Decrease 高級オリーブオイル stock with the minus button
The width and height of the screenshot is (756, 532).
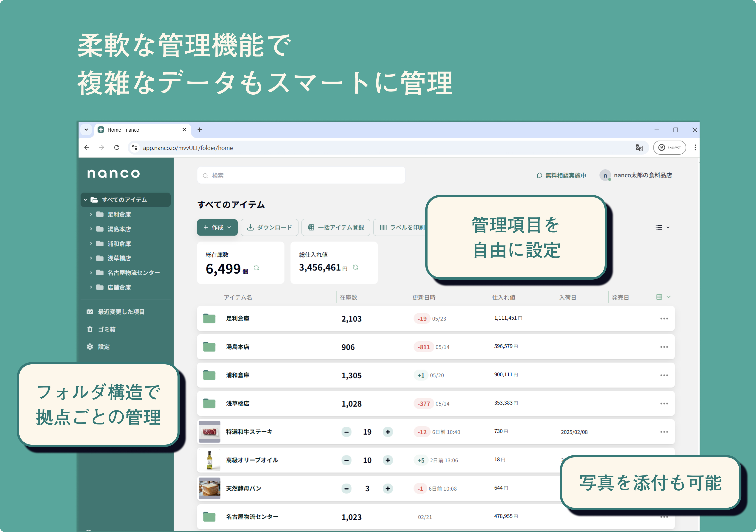(x=346, y=460)
